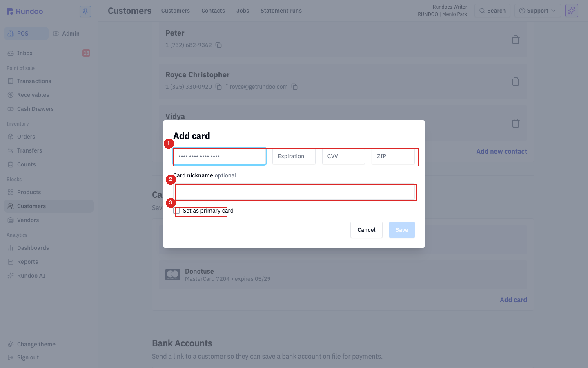Viewport: 588px width, 368px height.
Task: Switch to Admin mode
Action: tap(66, 34)
